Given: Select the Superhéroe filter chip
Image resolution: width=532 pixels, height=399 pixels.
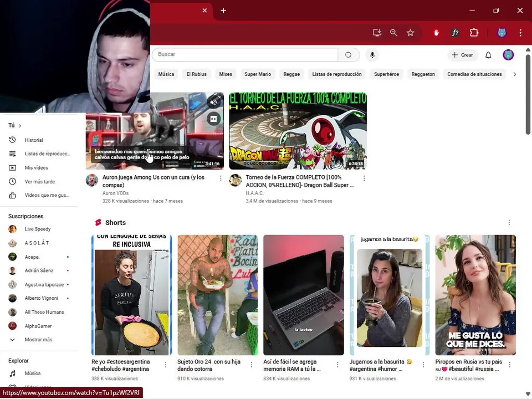Looking at the screenshot, I should coord(386,74).
